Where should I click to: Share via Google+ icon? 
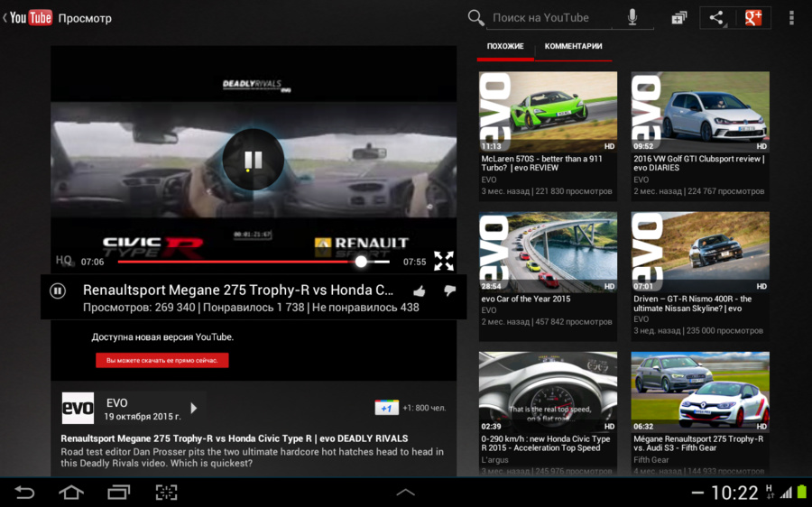(753, 18)
